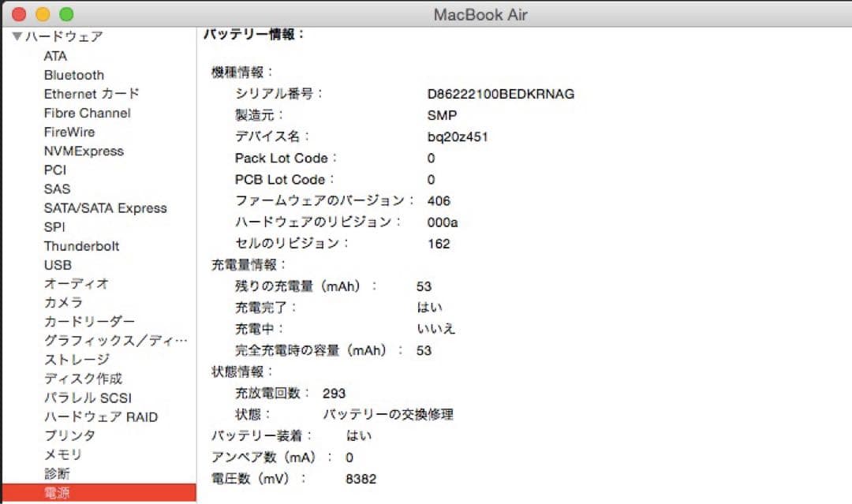Select 診断 in the sidebar

(57, 473)
